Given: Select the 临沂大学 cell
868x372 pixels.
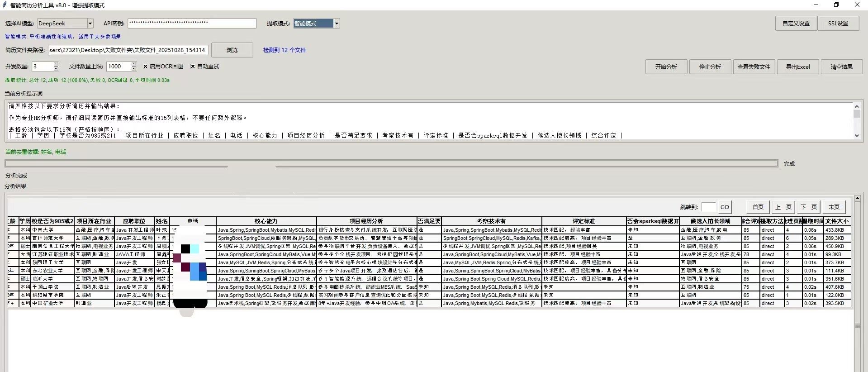Looking at the screenshot, I should coord(52,279).
